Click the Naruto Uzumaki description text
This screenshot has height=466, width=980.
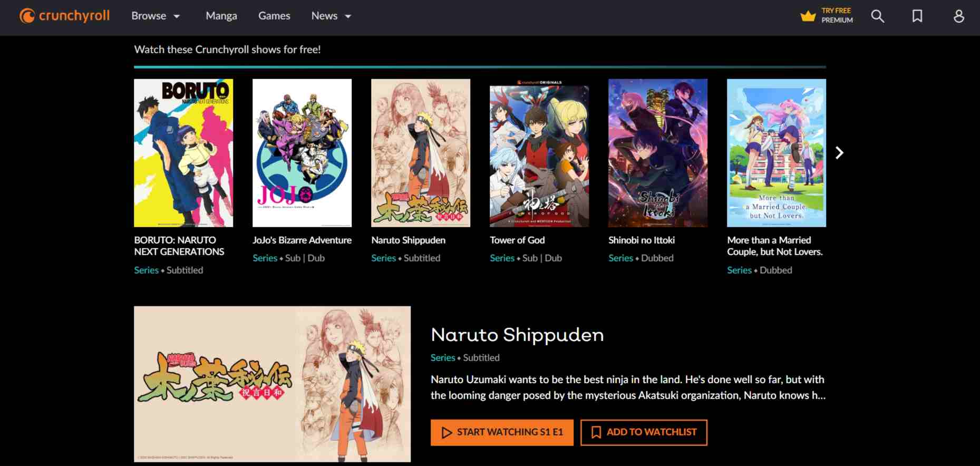tap(628, 387)
